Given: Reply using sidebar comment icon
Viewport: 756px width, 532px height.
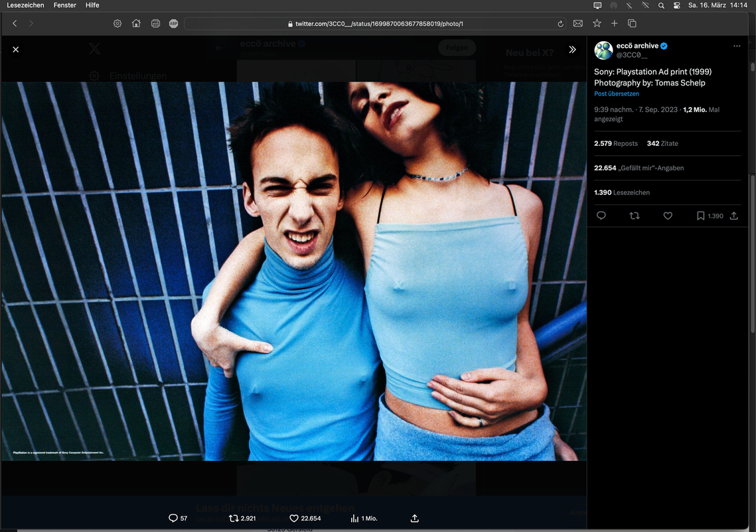Looking at the screenshot, I should coord(601,216).
